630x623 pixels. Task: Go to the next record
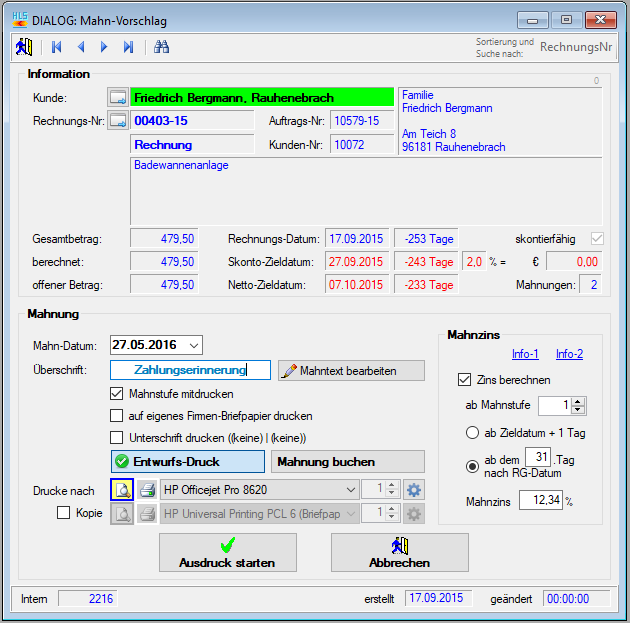point(104,47)
